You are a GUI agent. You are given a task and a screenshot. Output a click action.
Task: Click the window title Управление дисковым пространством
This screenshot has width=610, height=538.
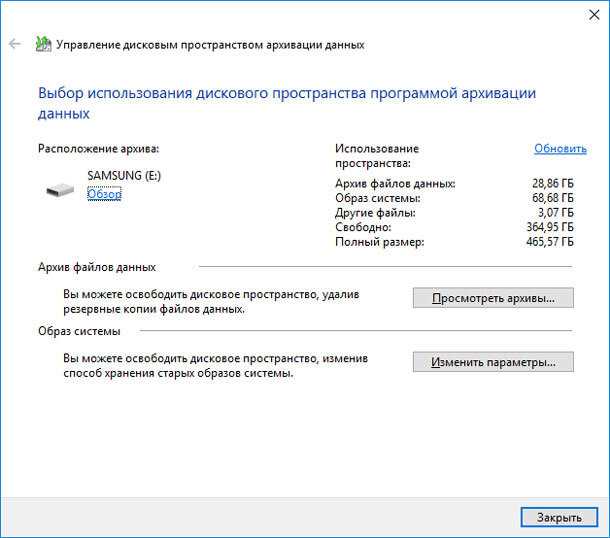pyautogui.click(x=210, y=45)
